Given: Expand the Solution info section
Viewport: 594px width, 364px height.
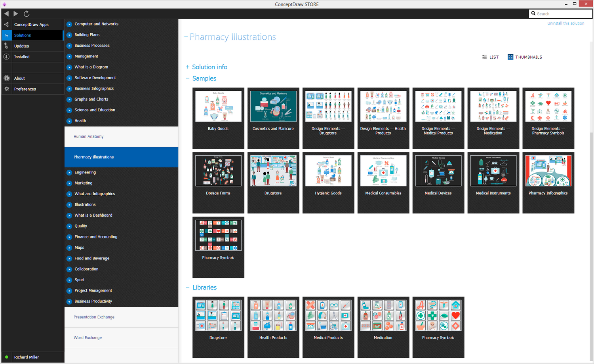Looking at the screenshot, I should 188,67.
